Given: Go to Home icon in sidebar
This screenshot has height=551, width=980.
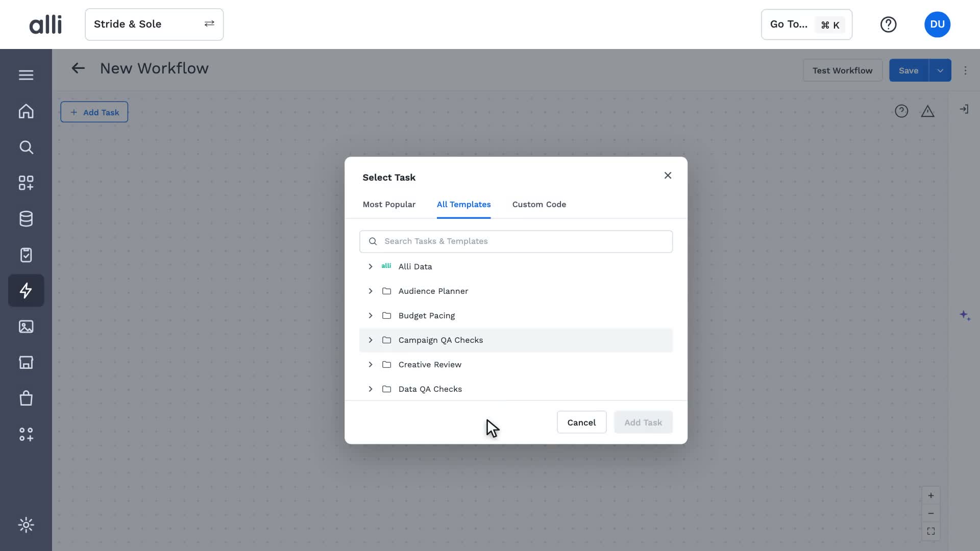Looking at the screenshot, I should tap(26, 111).
